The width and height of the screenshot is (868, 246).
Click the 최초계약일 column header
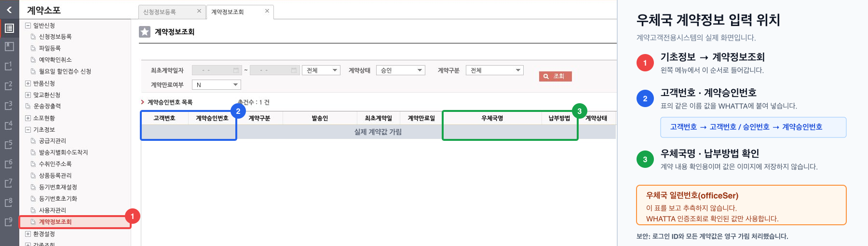pos(379,118)
